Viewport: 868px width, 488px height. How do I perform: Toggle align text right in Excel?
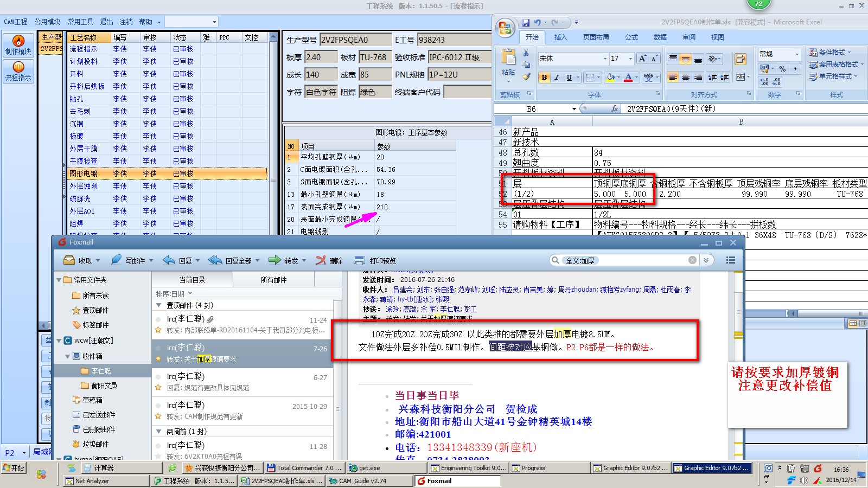point(698,77)
